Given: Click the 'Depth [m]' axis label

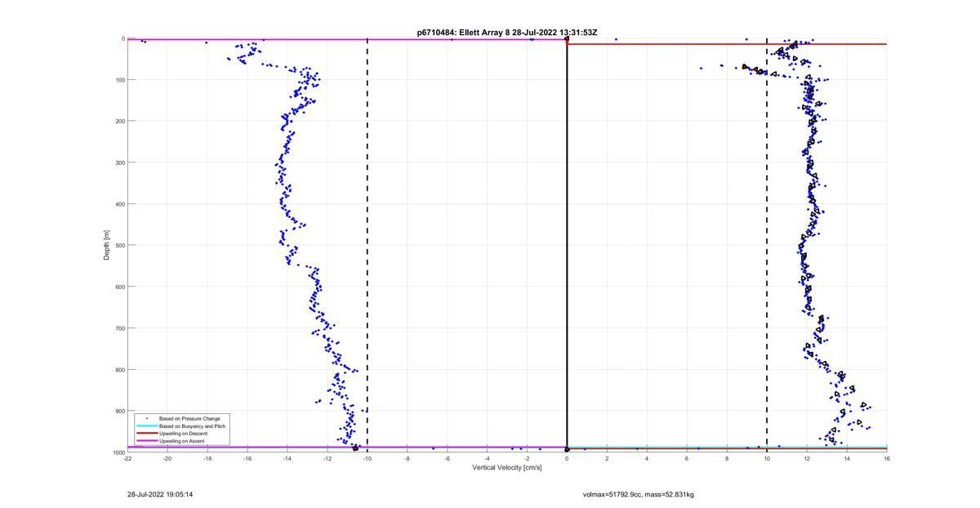Looking at the screenshot, I should (x=107, y=245).
